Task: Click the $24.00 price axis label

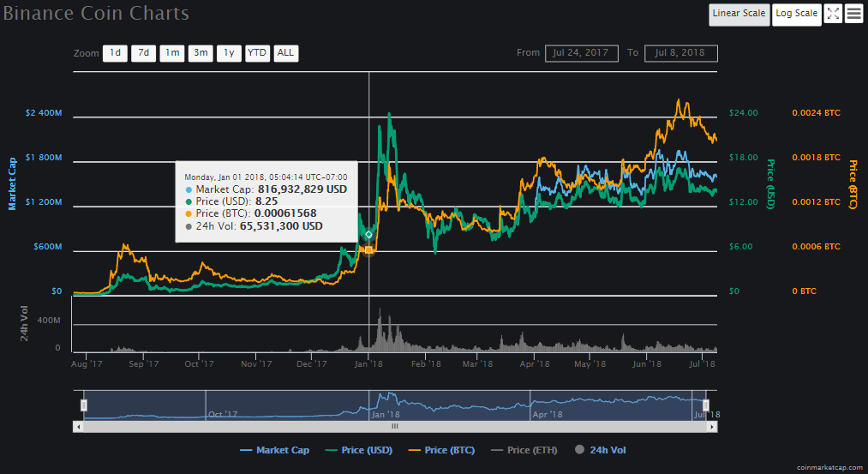Action: (x=744, y=113)
